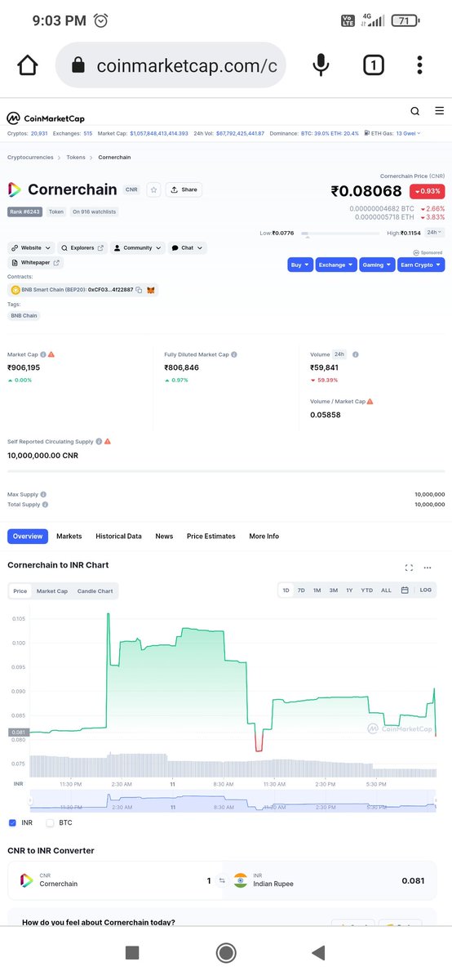The image size is (452, 980).
Task: Uncheck the INR chart checkbox
Action: coord(12,822)
